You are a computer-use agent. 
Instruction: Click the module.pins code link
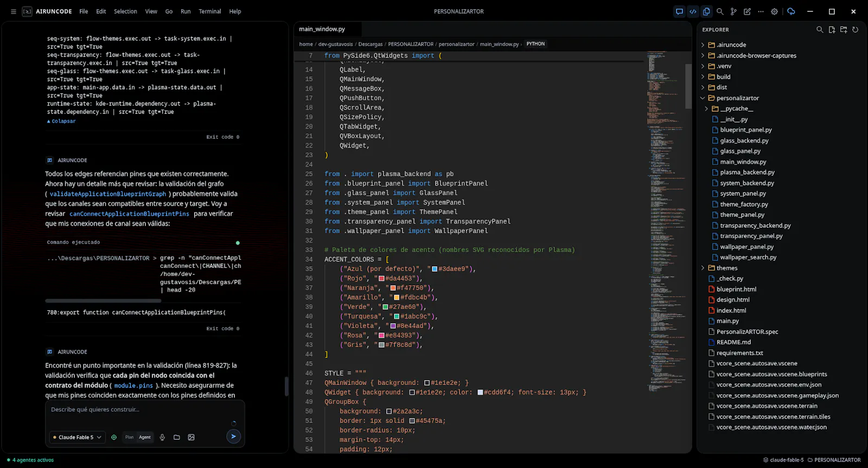pos(133,386)
